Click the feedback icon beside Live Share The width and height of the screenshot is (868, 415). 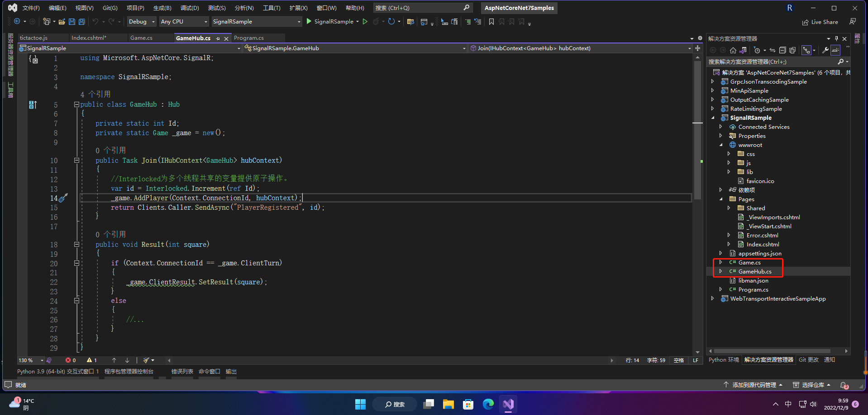coord(853,22)
